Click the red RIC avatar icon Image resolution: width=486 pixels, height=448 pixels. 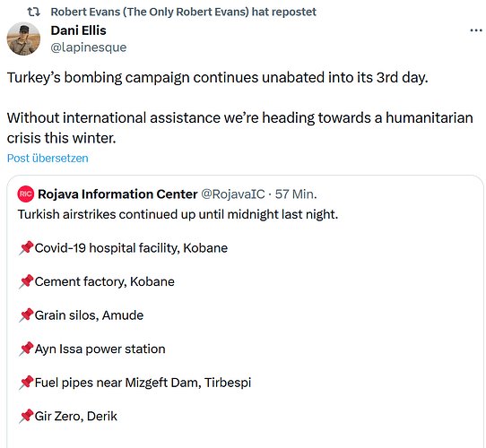click(26, 194)
